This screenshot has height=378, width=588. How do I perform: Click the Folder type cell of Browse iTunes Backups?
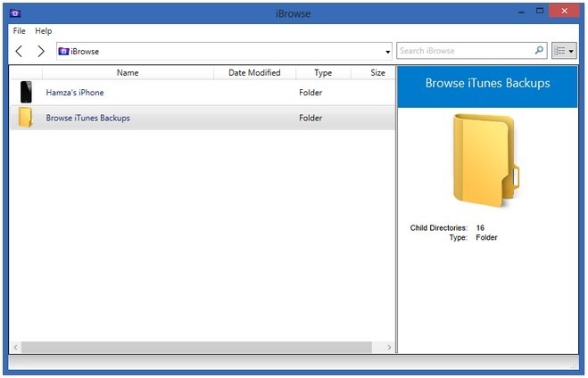[311, 118]
